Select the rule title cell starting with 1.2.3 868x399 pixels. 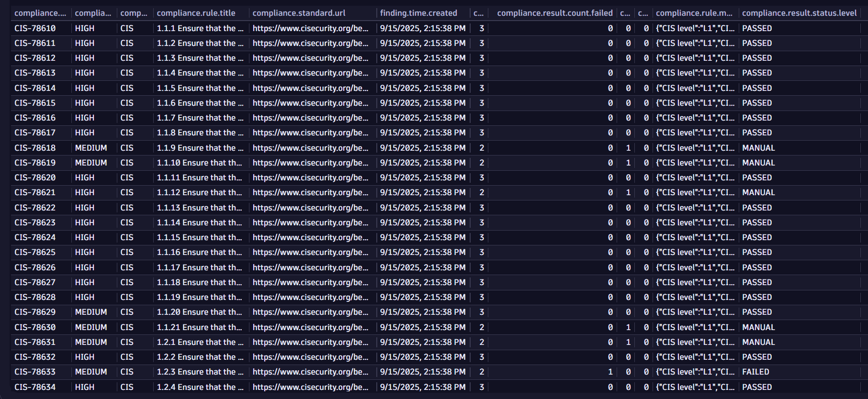click(200, 372)
